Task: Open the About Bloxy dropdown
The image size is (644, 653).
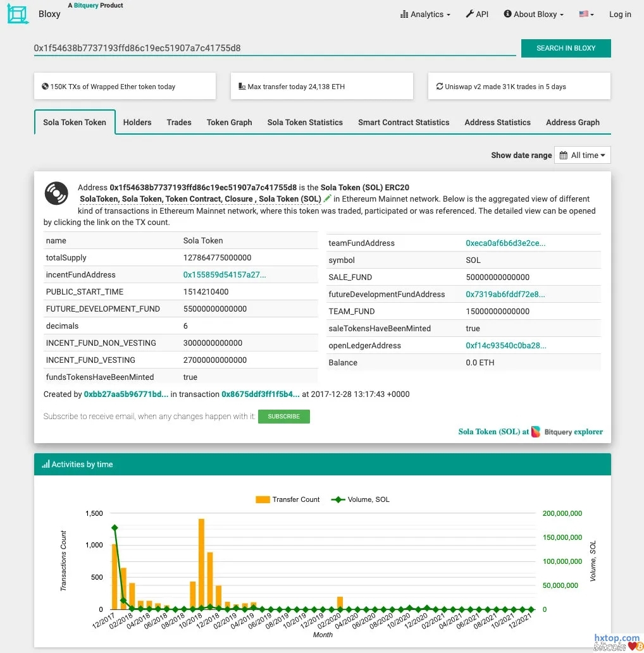Action: point(533,14)
